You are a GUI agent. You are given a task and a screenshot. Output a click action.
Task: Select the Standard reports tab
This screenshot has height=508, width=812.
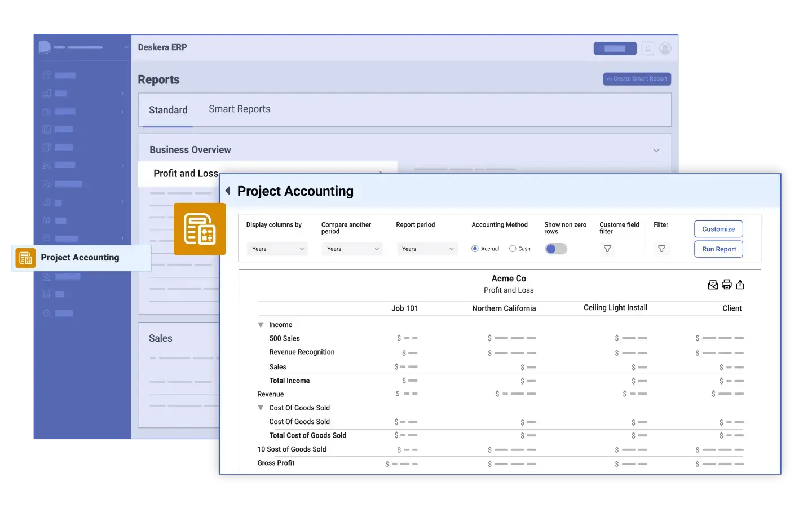167,110
